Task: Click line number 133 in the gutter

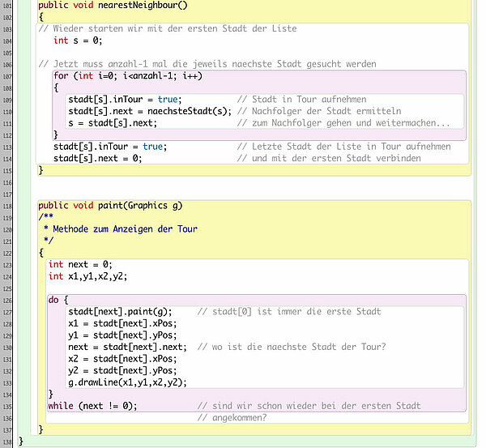Action: click(x=6, y=382)
